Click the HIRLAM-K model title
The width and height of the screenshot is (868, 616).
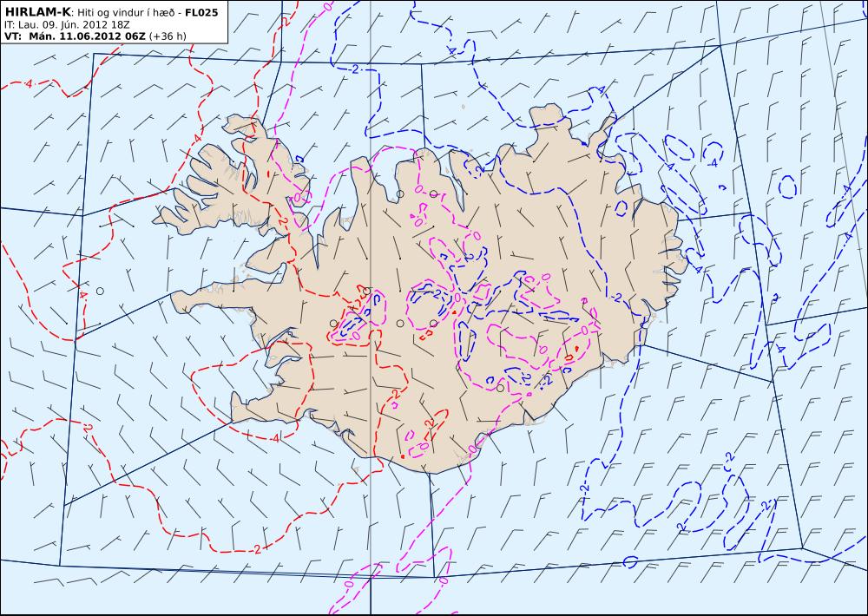point(37,11)
